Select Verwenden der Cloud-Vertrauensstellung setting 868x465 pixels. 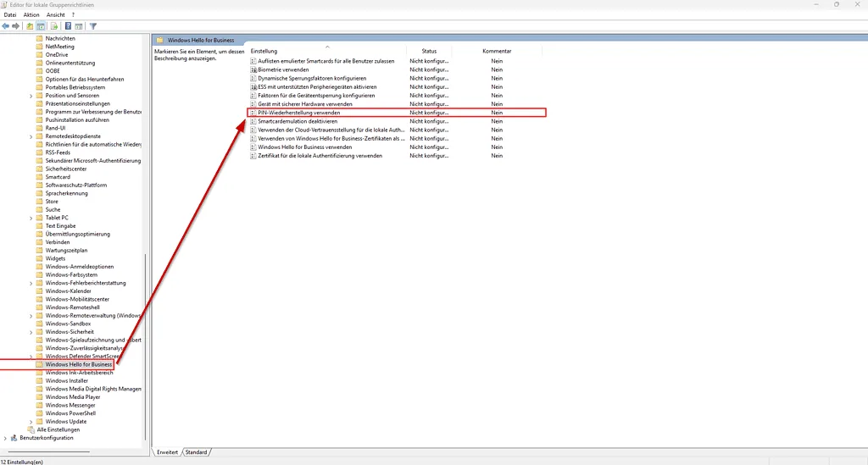point(331,130)
